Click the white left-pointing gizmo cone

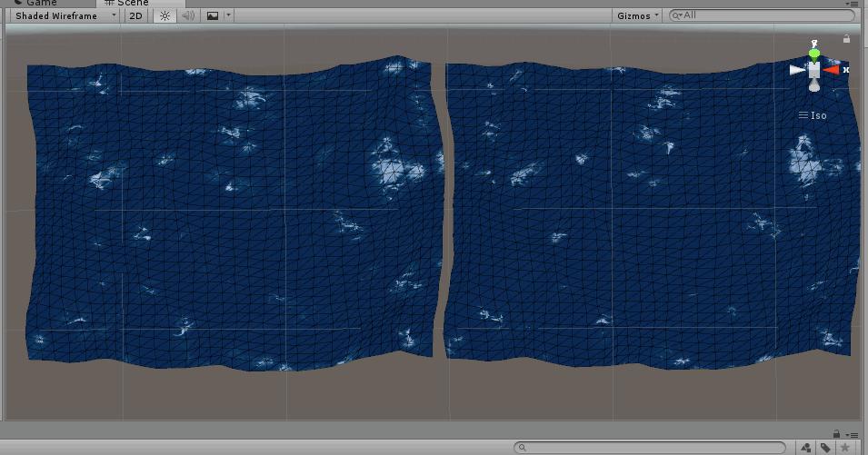pyautogui.click(x=797, y=69)
